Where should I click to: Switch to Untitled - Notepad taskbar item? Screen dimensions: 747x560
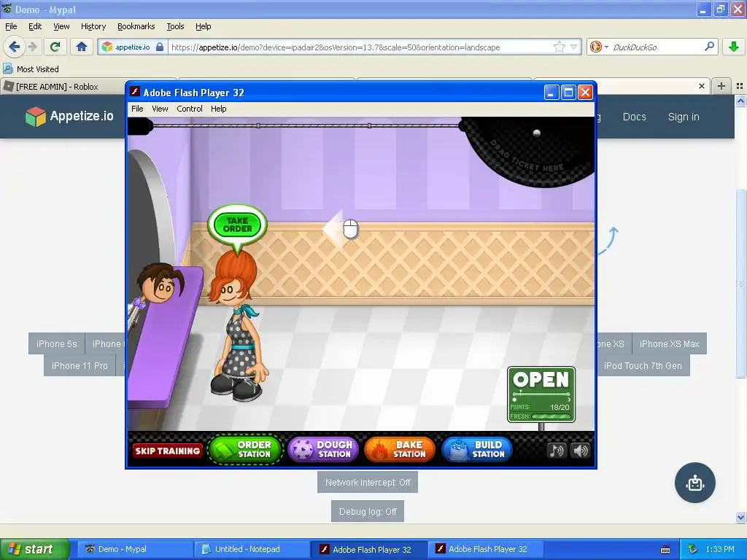click(252, 549)
